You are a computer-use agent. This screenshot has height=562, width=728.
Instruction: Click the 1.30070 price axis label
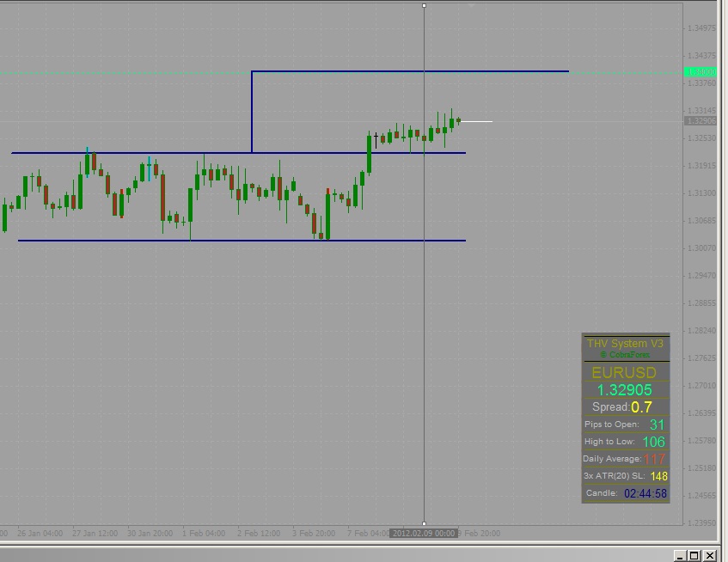pyautogui.click(x=701, y=248)
